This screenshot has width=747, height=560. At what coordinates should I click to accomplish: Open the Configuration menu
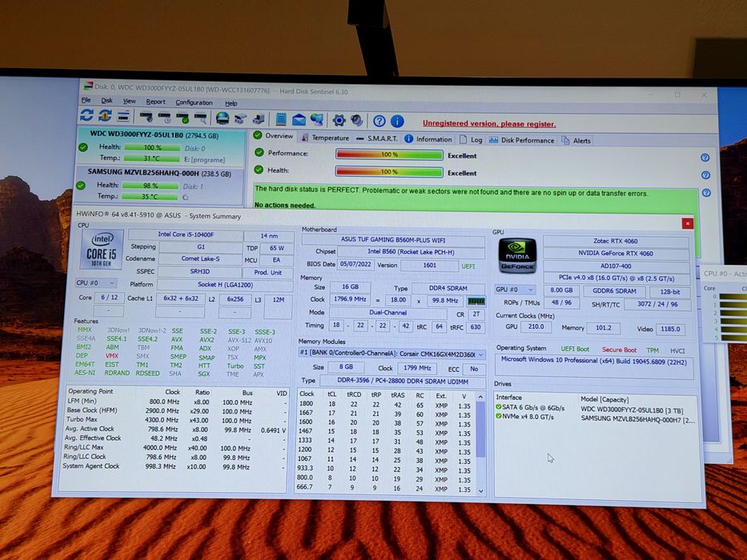pyautogui.click(x=194, y=102)
